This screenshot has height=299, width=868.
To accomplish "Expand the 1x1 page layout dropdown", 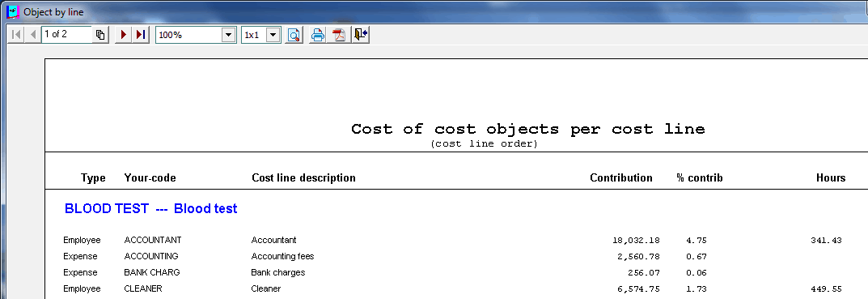I will [273, 35].
